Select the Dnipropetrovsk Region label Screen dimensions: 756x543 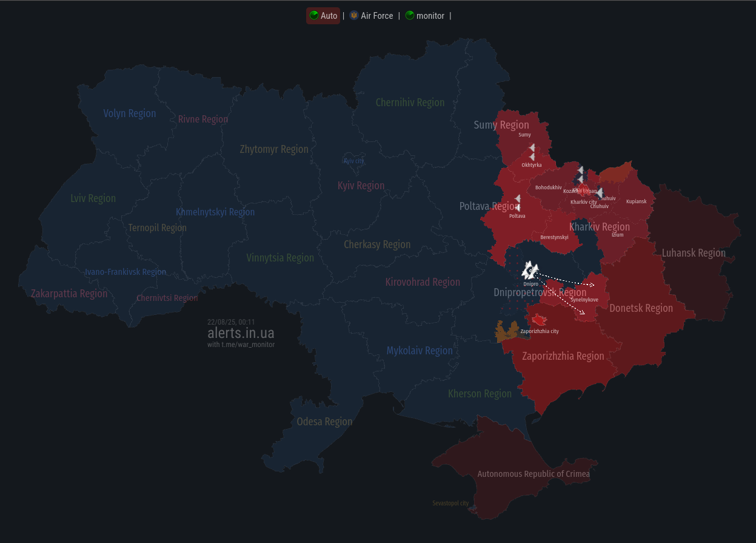click(540, 292)
